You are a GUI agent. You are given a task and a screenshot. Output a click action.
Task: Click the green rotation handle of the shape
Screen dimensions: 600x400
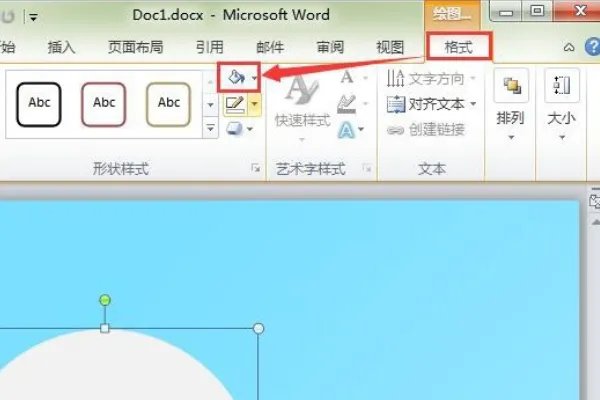[x=105, y=300]
